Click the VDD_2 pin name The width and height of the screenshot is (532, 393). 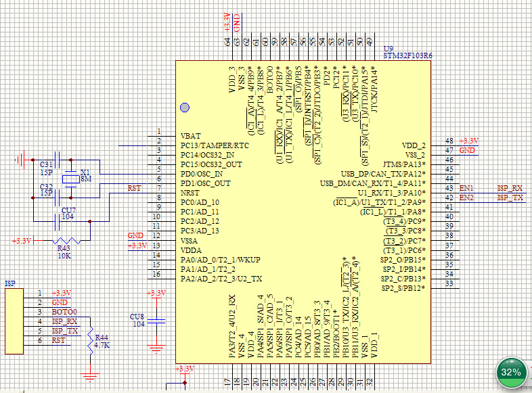(x=414, y=145)
